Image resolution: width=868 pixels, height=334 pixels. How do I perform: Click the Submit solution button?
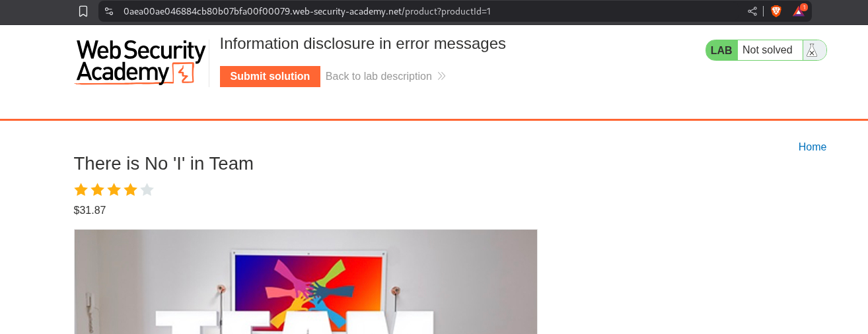click(270, 77)
